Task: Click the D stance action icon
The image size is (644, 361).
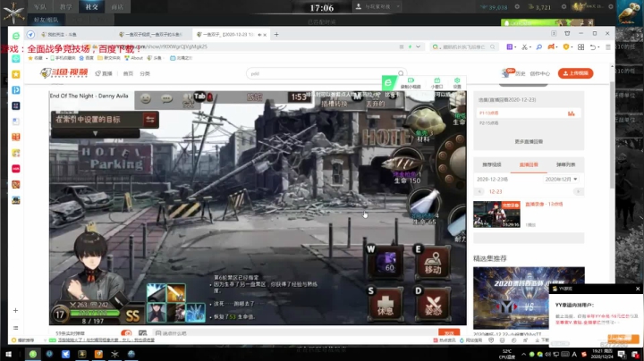Action: (433, 305)
